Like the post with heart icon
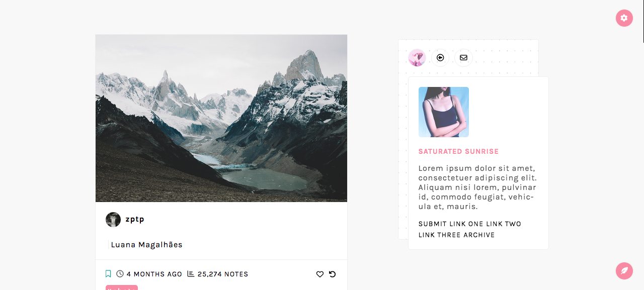The image size is (644, 290). tap(319, 274)
